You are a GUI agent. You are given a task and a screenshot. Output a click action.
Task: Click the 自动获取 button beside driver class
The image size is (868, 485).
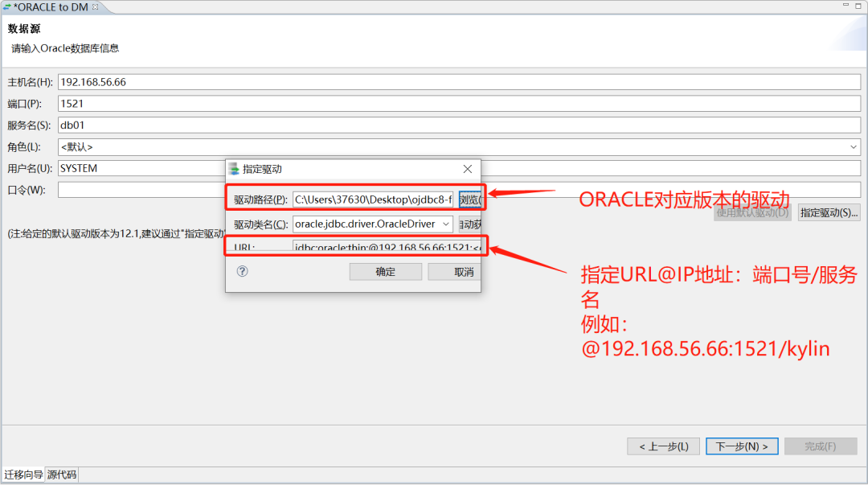(469, 224)
